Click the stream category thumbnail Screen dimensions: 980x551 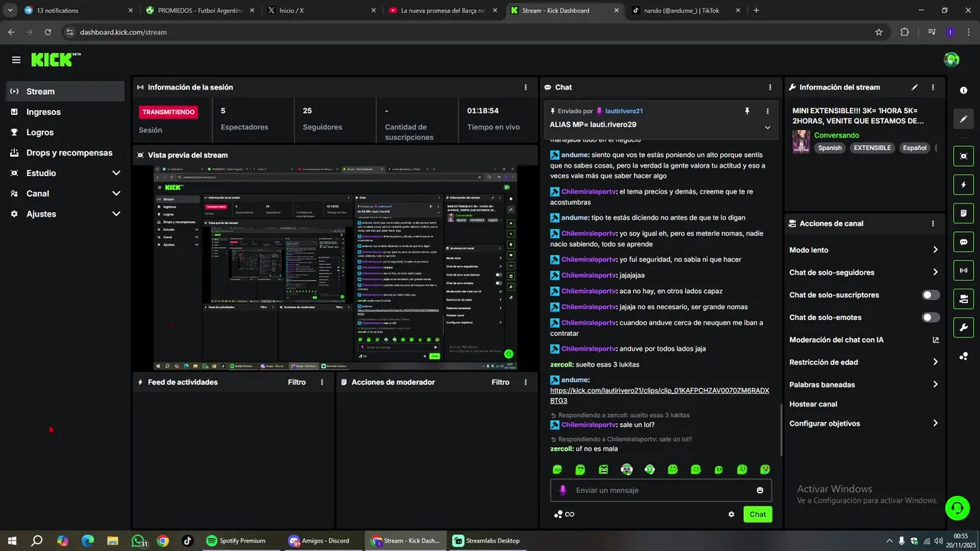pyautogui.click(x=801, y=142)
